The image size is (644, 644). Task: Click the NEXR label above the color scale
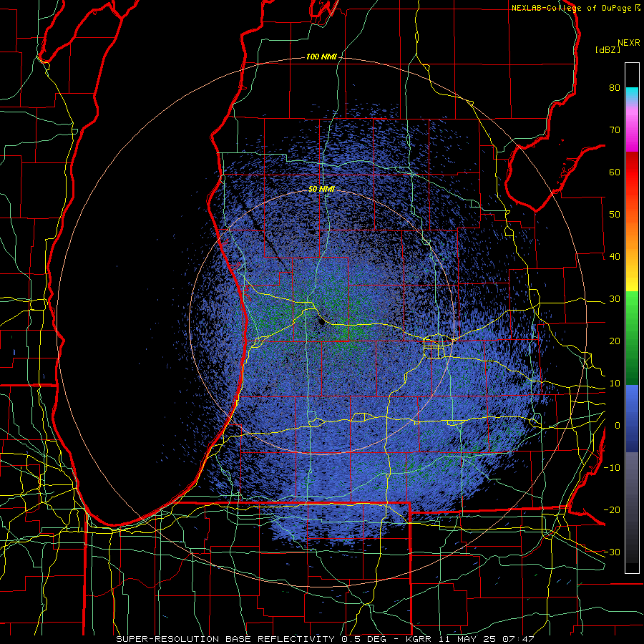pyautogui.click(x=628, y=43)
